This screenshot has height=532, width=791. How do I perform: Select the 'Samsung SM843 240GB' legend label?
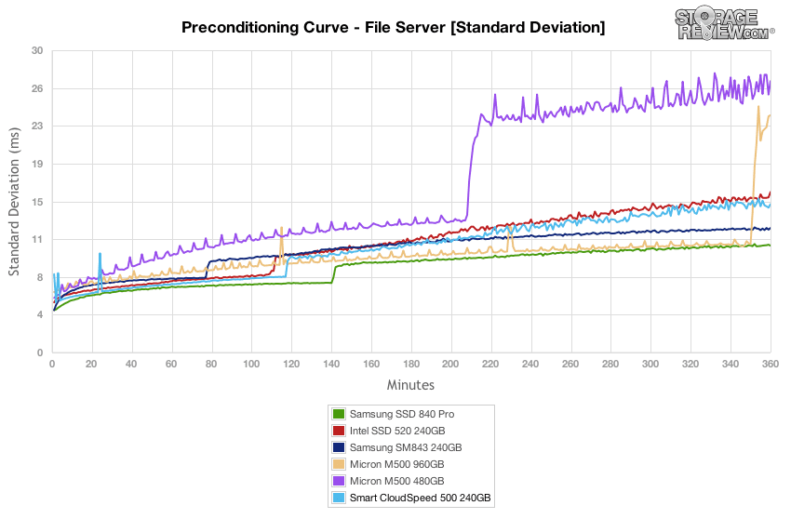(406, 447)
